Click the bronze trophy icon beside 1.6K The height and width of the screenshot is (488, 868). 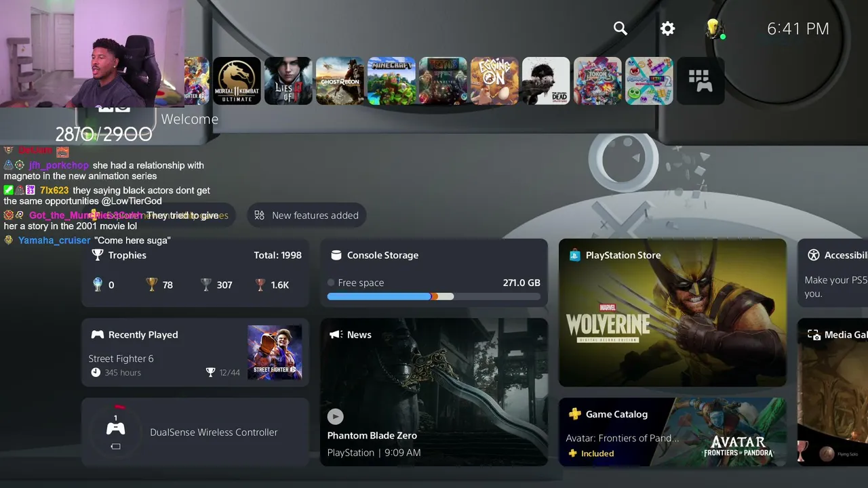(x=260, y=285)
